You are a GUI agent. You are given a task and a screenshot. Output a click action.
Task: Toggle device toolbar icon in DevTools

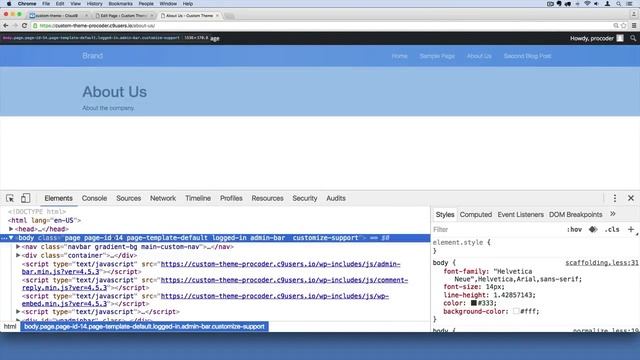click(25, 198)
